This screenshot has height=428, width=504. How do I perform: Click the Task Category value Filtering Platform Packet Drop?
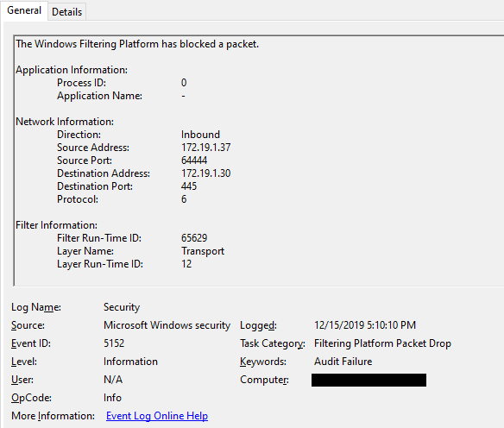382,343
